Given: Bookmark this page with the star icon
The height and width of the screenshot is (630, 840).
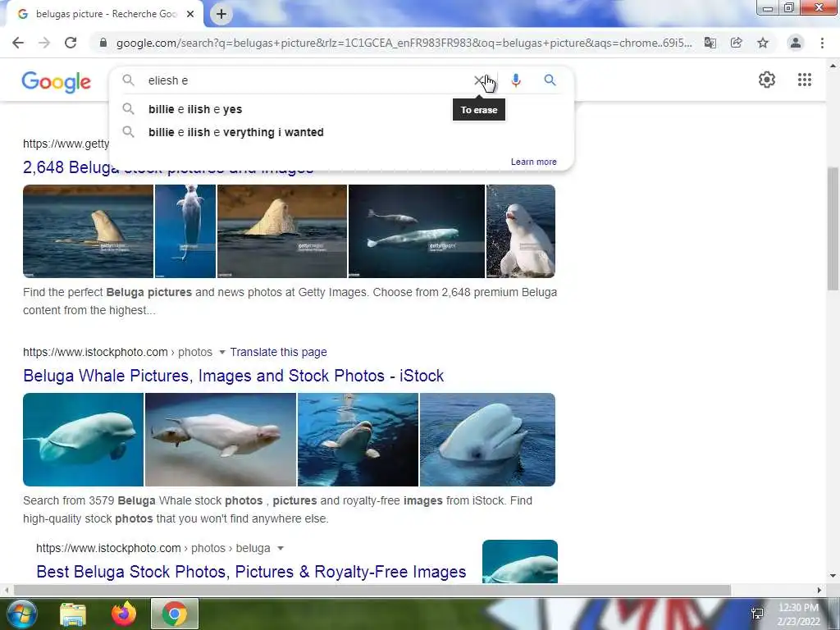Looking at the screenshot, I should pos(763,43).
